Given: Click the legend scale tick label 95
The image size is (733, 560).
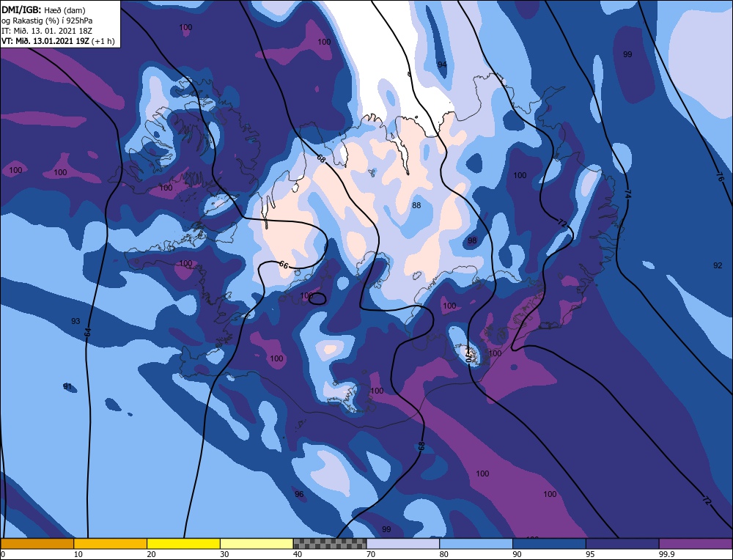Looking at the screenshot, I should pyautogui.click(x=590, y=554).
